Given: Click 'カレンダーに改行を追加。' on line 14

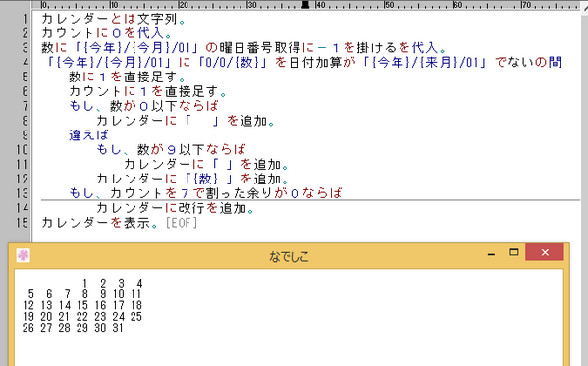Looking at the screenshot, I should (x=175, y=208).
